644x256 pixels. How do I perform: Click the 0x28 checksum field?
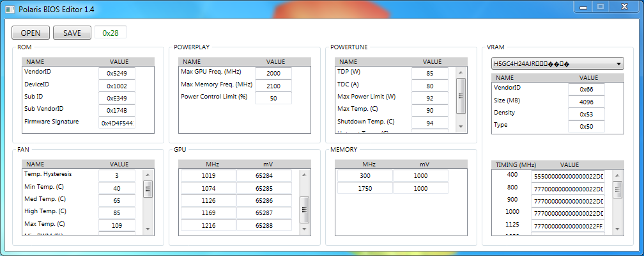point(111,33)
